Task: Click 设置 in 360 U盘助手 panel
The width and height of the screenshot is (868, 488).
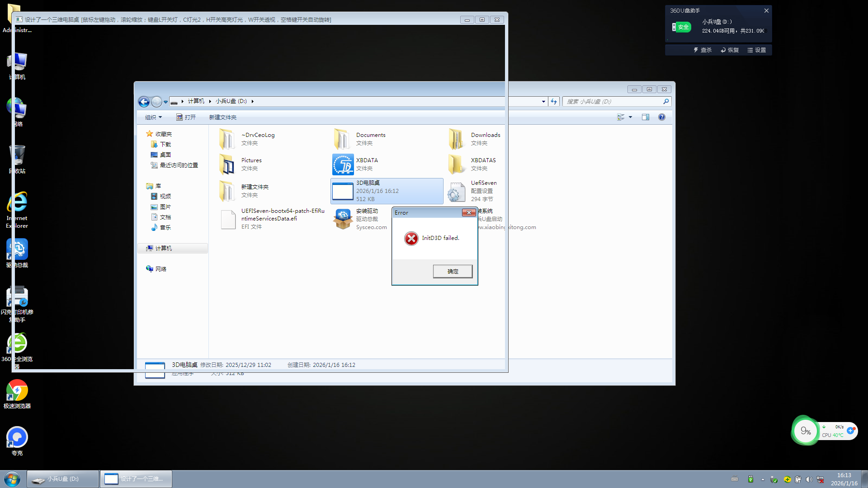Action: [x=757, y=50]
